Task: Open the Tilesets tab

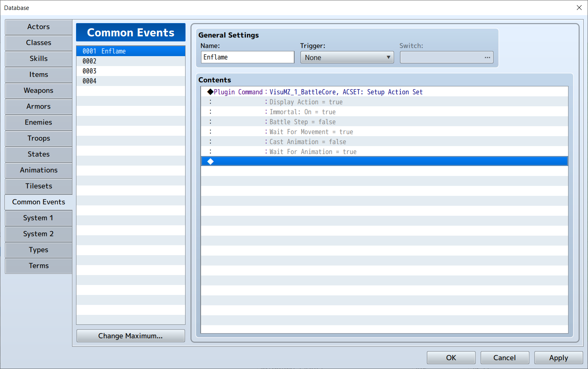Action: pyautogui.click(x=39, y=186)
